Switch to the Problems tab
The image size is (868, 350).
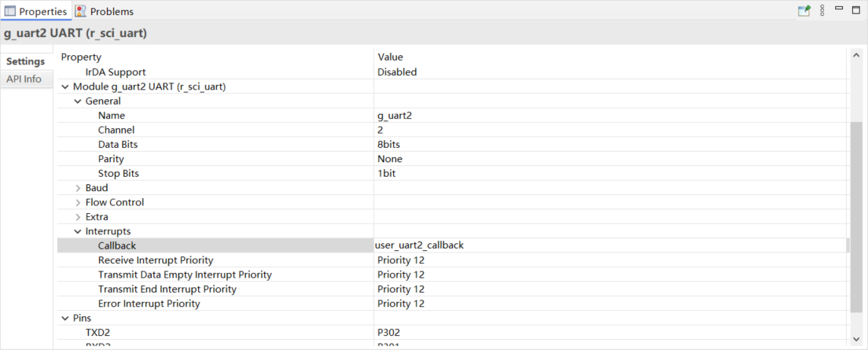[x=111, y=12]
